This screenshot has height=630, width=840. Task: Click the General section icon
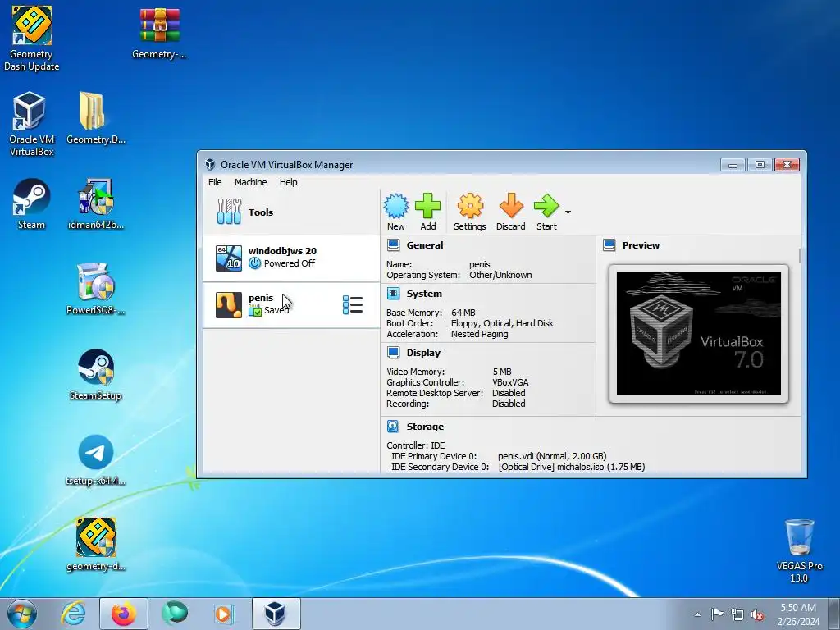(393, 245)
